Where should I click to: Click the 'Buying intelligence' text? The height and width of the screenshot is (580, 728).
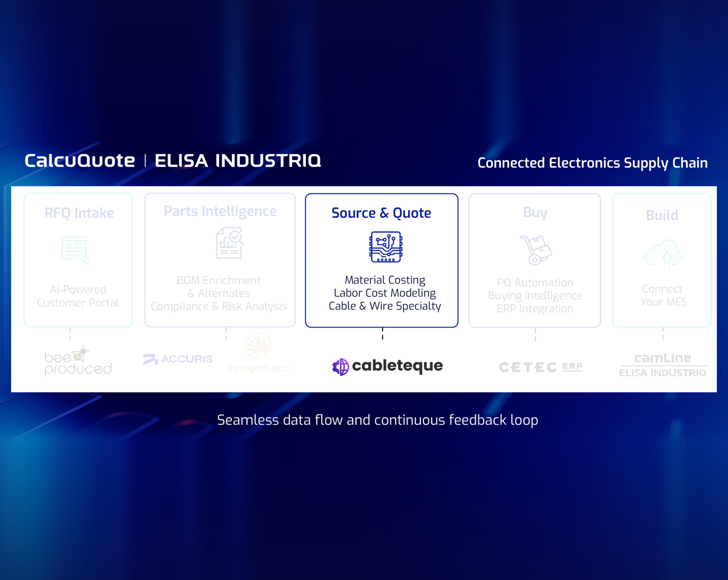[535, 296]
